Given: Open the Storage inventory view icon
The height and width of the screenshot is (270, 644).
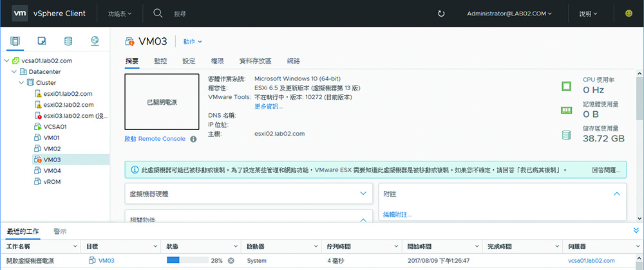Looking at the screenshot, I should coord(68,41).
